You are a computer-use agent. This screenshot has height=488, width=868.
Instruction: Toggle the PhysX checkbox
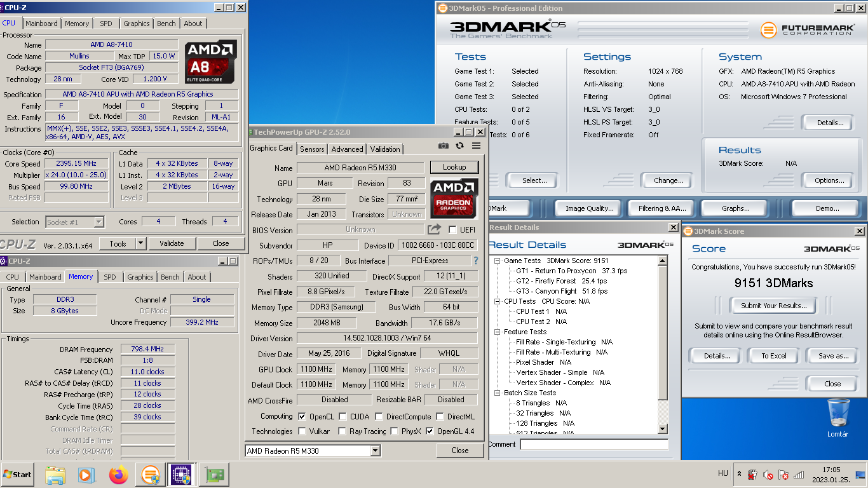point(394,431)
